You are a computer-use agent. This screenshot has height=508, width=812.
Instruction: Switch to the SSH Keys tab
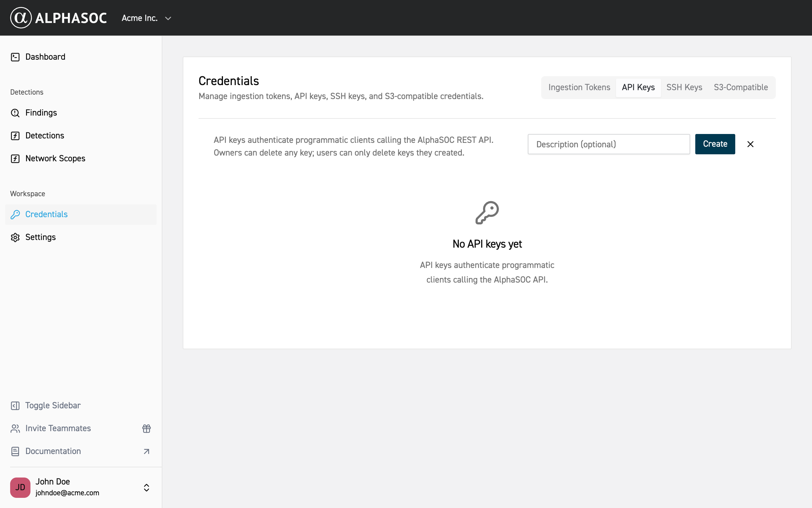(684, 87)
